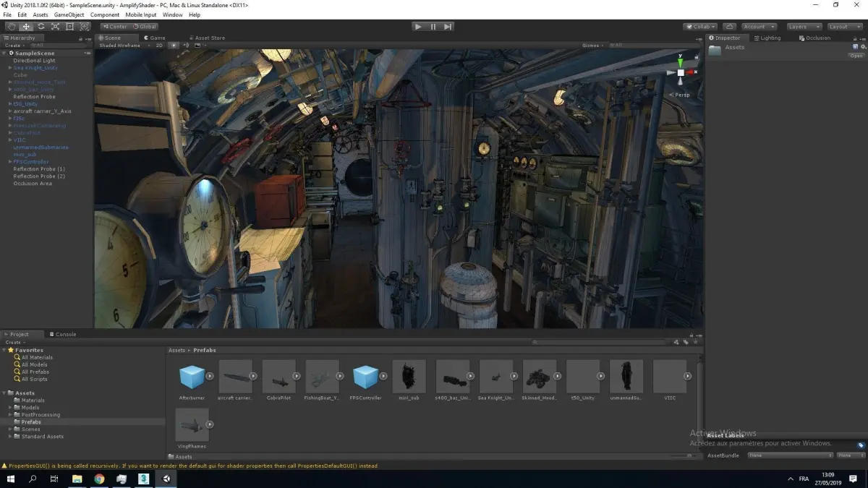
Task: Select the Rotate tool
Action: (41, 27)
